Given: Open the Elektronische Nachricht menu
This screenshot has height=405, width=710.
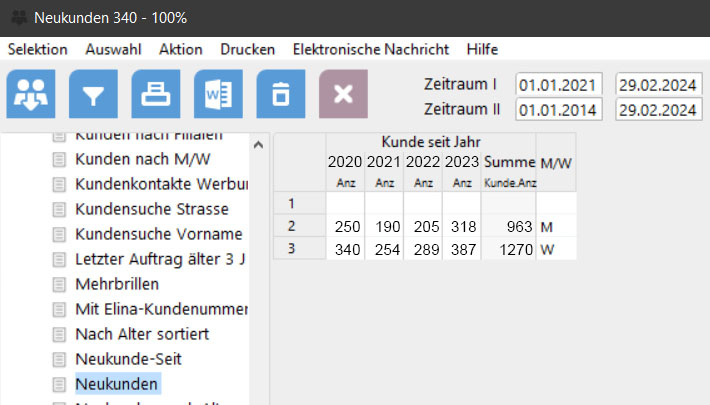Looking at the screenshot, I should point(371,49).
